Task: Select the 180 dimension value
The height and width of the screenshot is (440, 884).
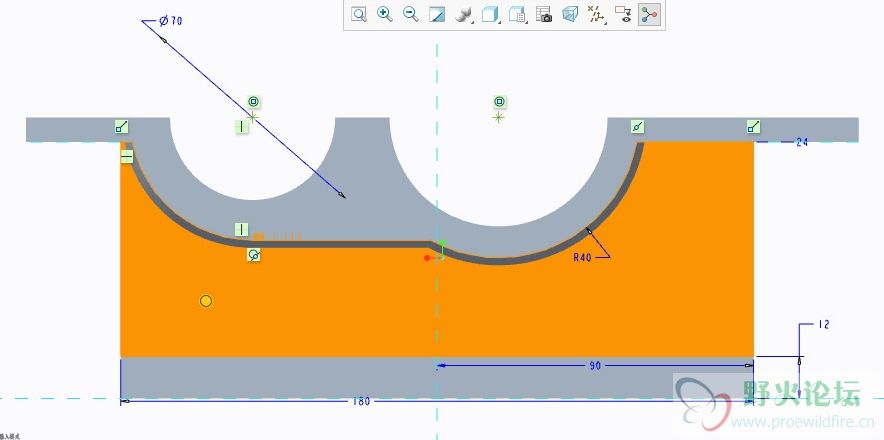Action: [x=361, y=401]
